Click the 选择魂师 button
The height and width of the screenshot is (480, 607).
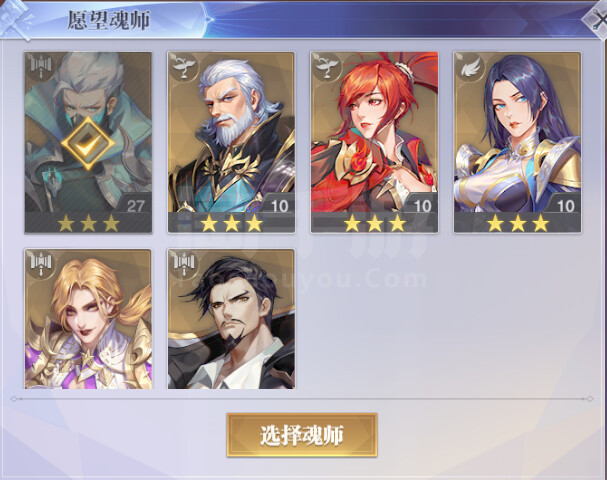click(x=302, y=435)
